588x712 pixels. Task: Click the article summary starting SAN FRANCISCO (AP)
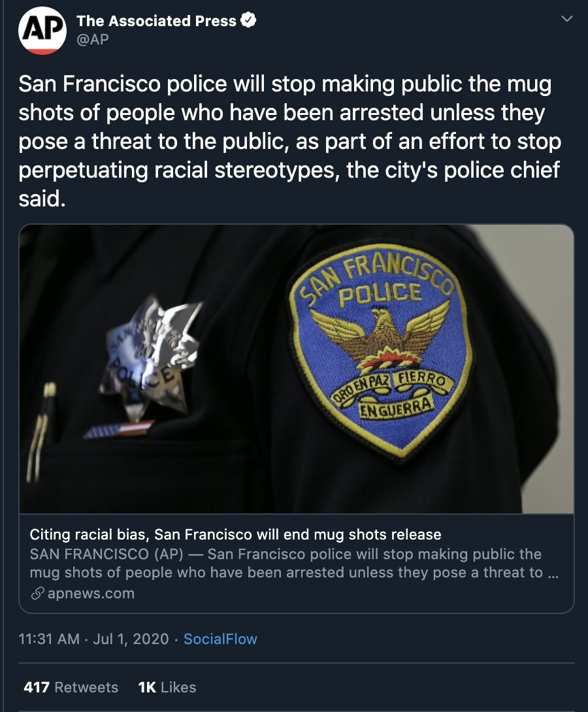(294, 563)
